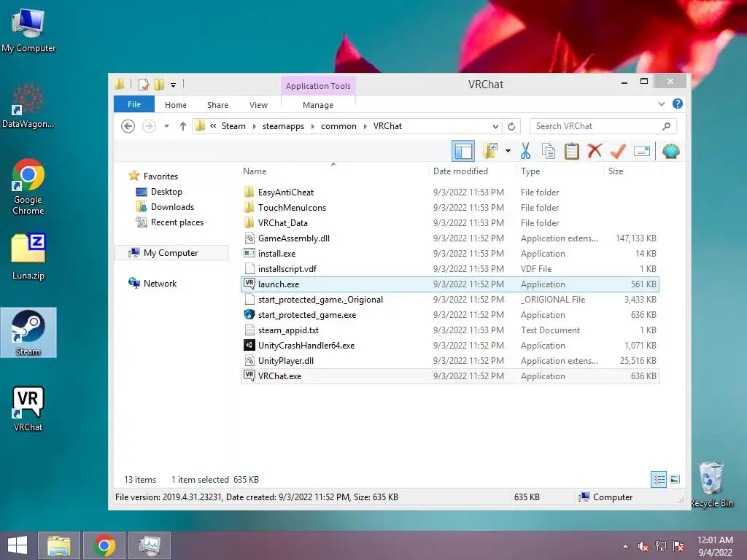This screenshot has height=560, width=747.
Task: Open the Share ribbon tab
Action: tap(217, 105)
